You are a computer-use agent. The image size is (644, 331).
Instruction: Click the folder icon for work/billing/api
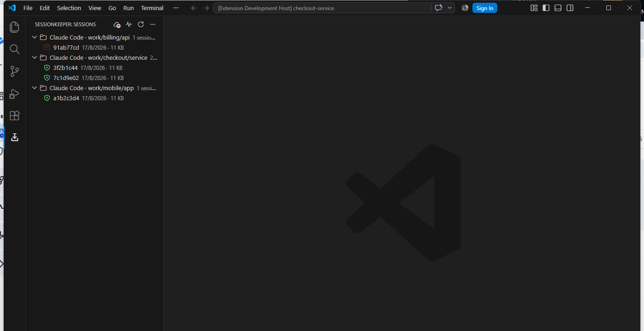[43, 37]
